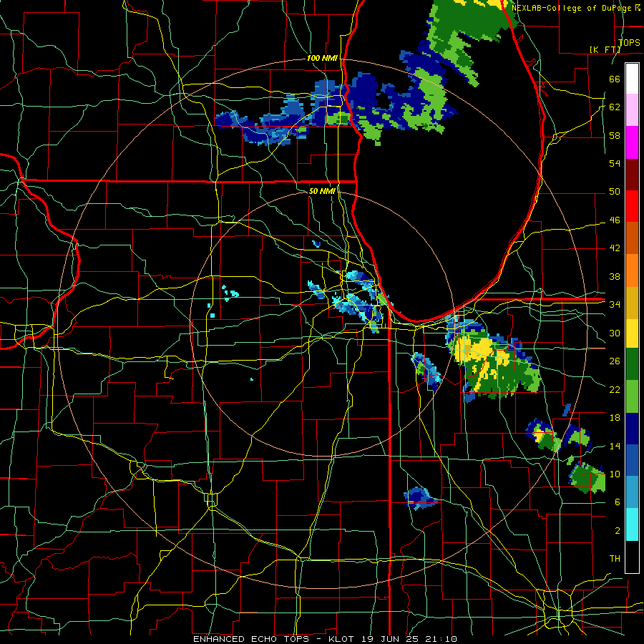Click the dark green legend swatch
The height and width of the screenshot is (644, 644).
(x=632, y=364)
